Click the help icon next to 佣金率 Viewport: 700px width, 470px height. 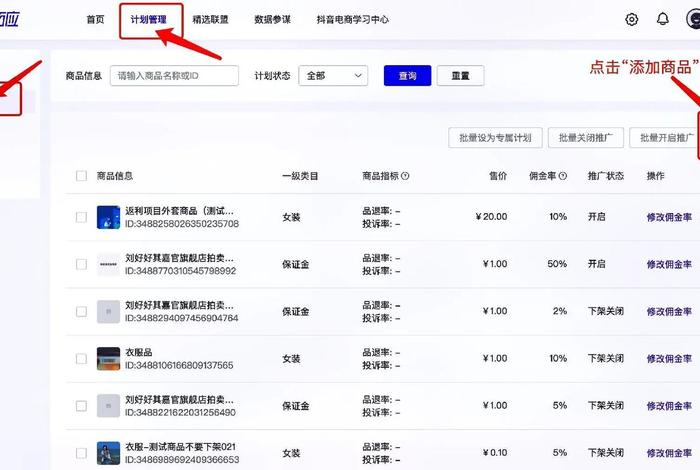[x=563, y=176]
